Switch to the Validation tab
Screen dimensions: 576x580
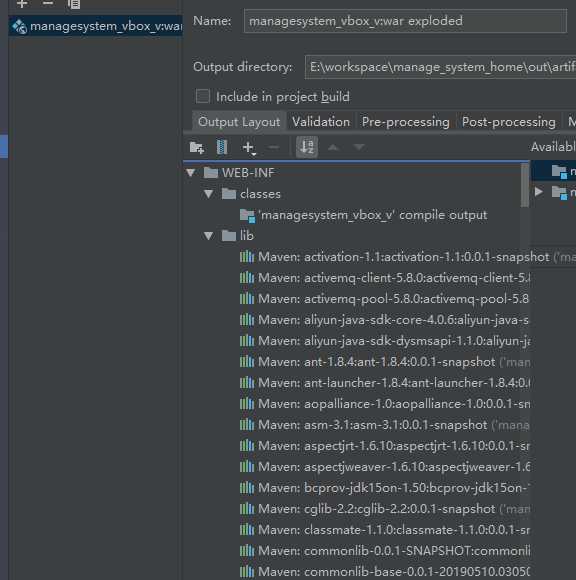[x=321, y=122]
